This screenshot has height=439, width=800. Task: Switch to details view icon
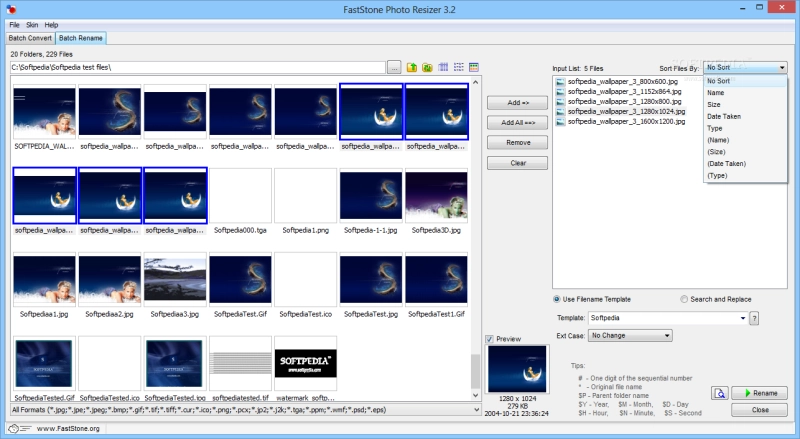coord(443,67)
